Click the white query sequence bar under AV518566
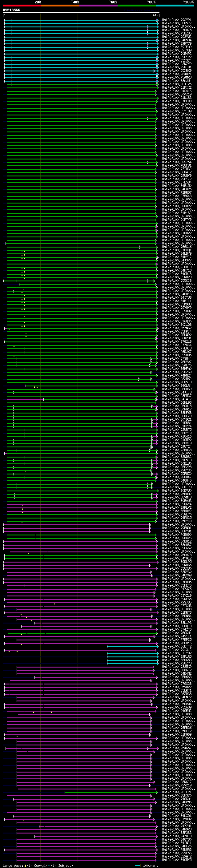Viewport: 197px width, 868px height. click(x=81, y=13)
